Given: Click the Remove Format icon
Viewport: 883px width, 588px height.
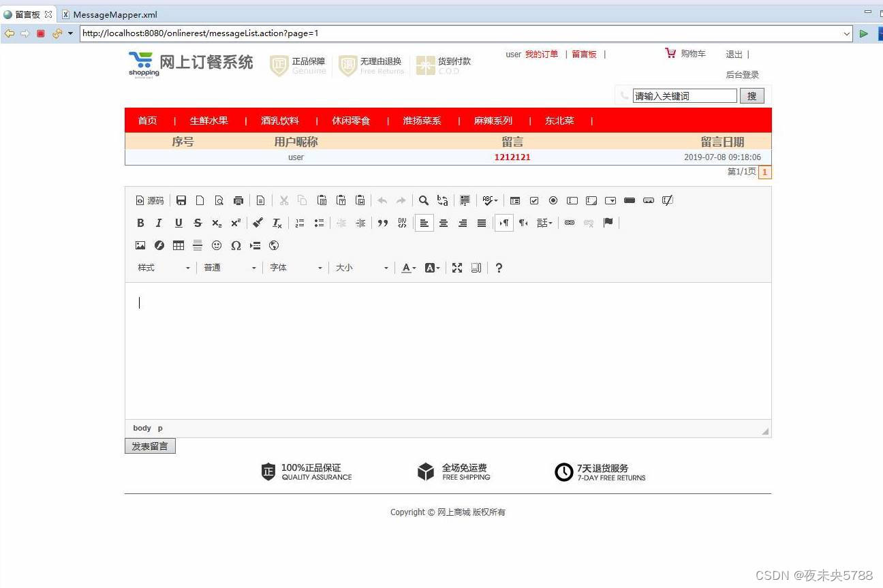Looking at the screenshot, I should pyautogui.click(x=277, y=223).
